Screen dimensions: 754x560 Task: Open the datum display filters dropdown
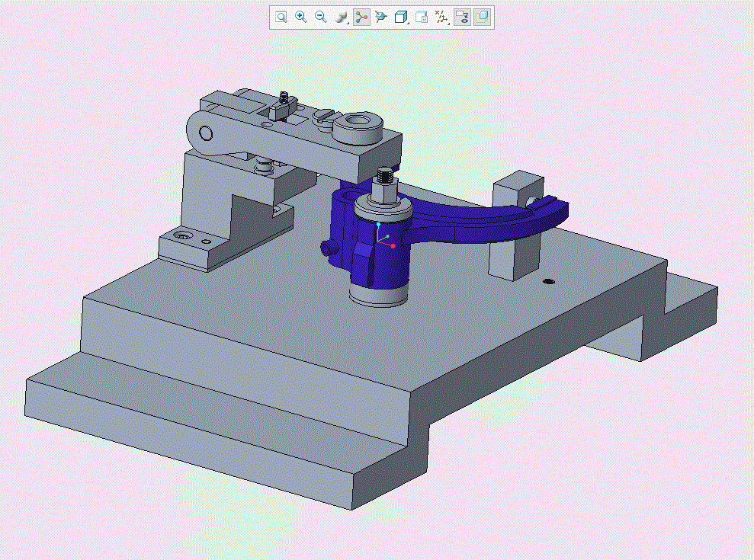tap(441, 18)
